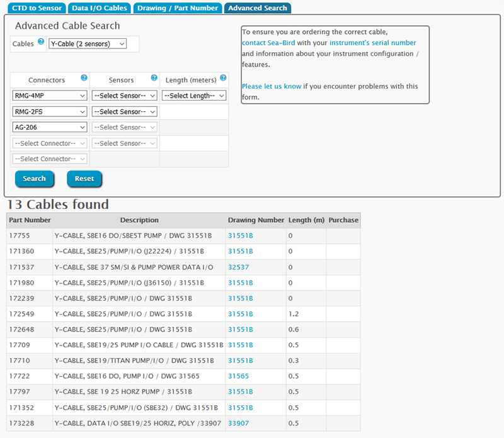Expand the AG-206 connector dropdown
The image size is (504, 438).
click(49, 127)
